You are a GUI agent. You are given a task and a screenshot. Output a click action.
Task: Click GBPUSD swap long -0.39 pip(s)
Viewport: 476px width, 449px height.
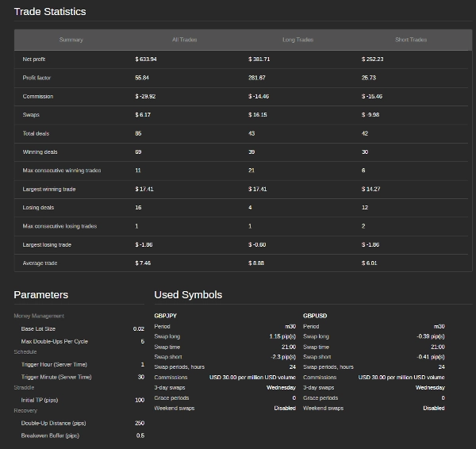[x=431, y=336]
